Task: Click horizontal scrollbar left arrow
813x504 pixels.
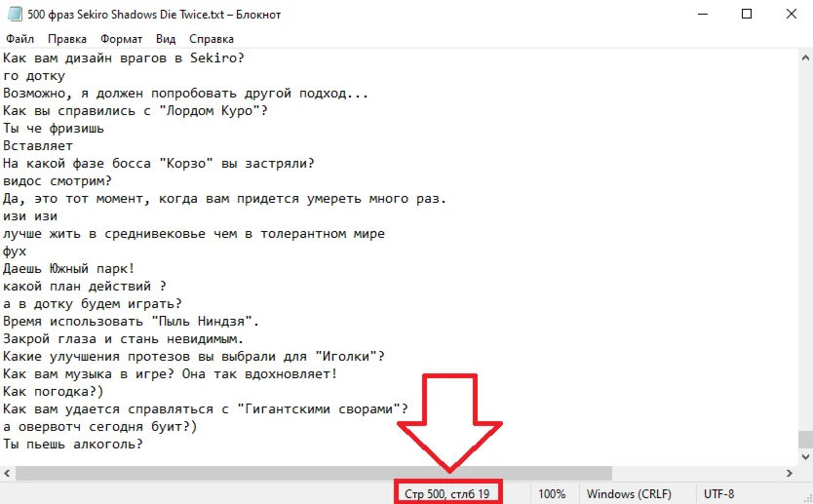Action: pyautogui.click(x=7, y=473)
